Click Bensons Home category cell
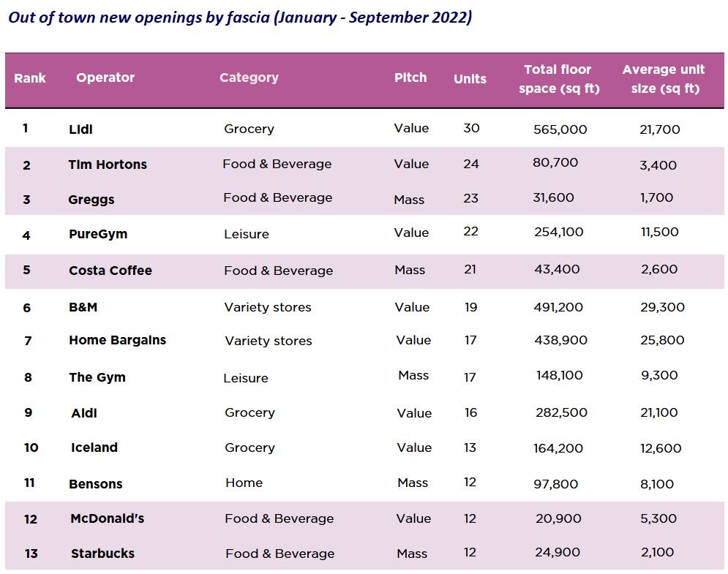 point(244,483)
